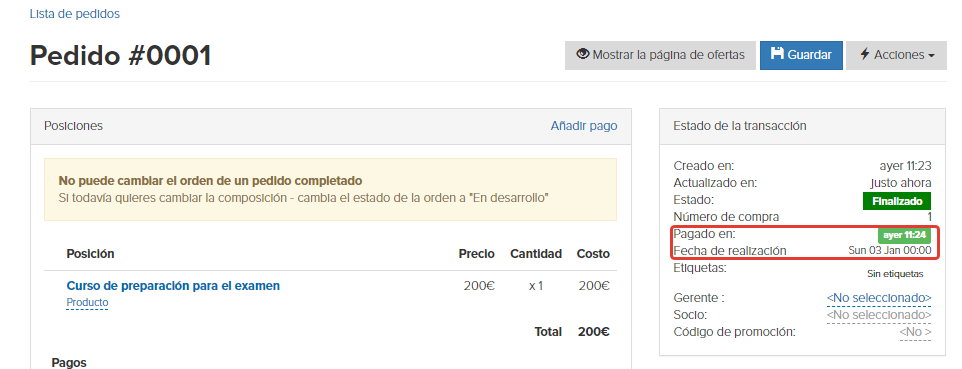Click Mostrar la página de ofertas
The width and height of the screenshot is (962, 369).
661,55
